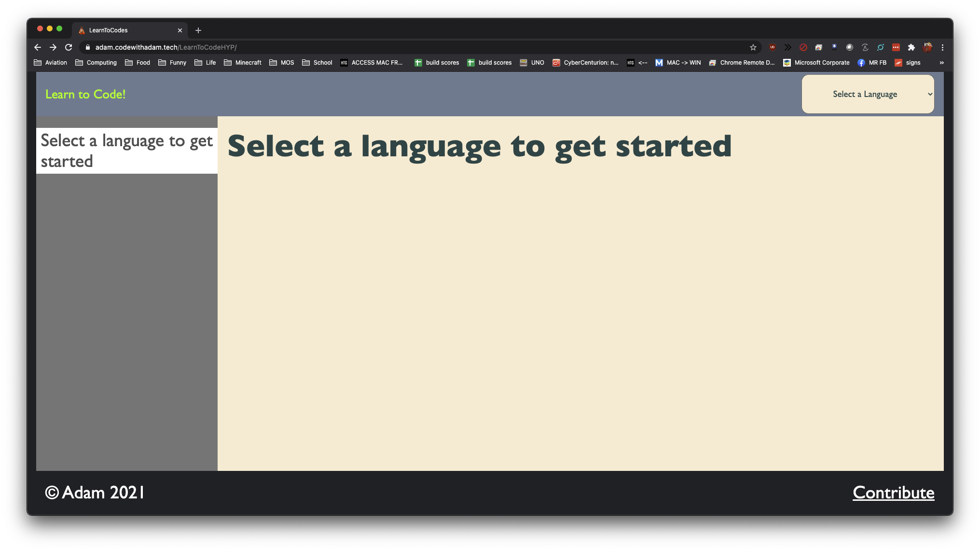
Task: Bookmark this page with the star icon
Action: click(x=753, y=47)
